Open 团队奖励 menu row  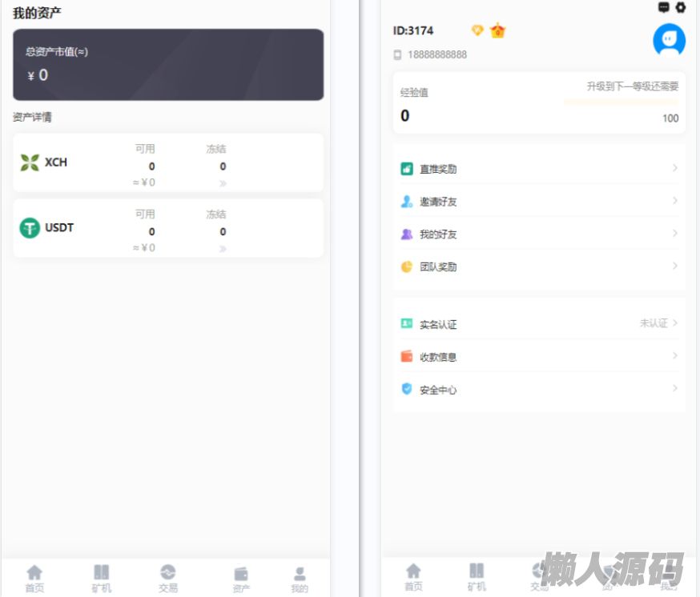point(539,266)
